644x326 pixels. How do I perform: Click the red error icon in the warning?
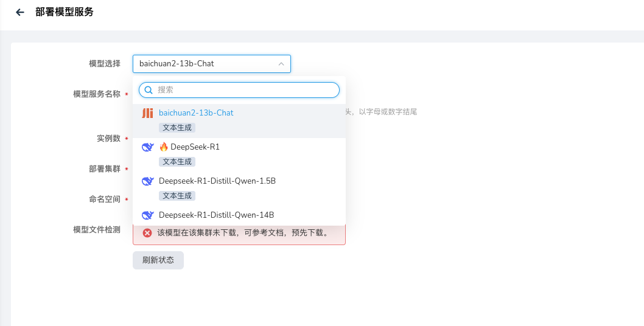point(147,233)
